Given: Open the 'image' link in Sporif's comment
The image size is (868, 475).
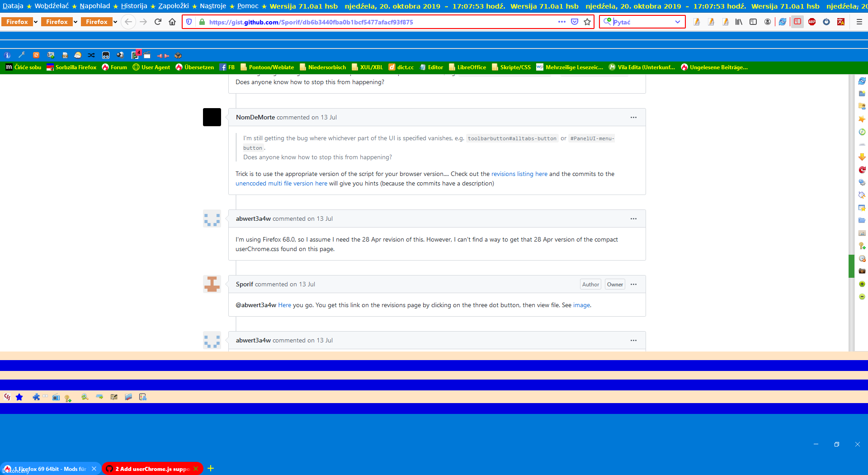Looking at the screenshot, I should pos(581,305).
